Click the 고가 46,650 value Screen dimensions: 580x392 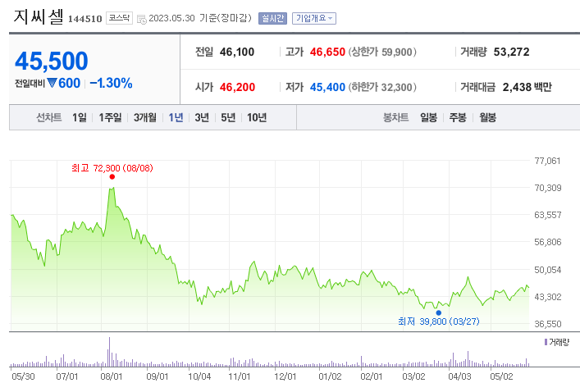[x=327, y=52]
